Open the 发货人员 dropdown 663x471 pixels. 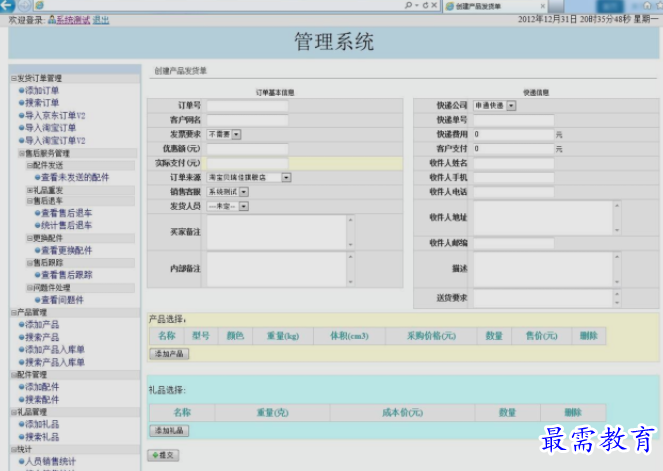click(227, 206)
